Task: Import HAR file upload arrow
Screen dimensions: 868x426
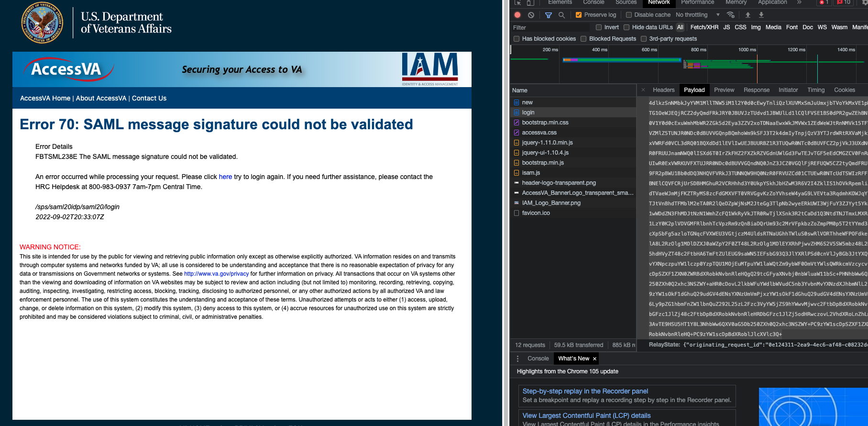Action: tap(748, 15)
